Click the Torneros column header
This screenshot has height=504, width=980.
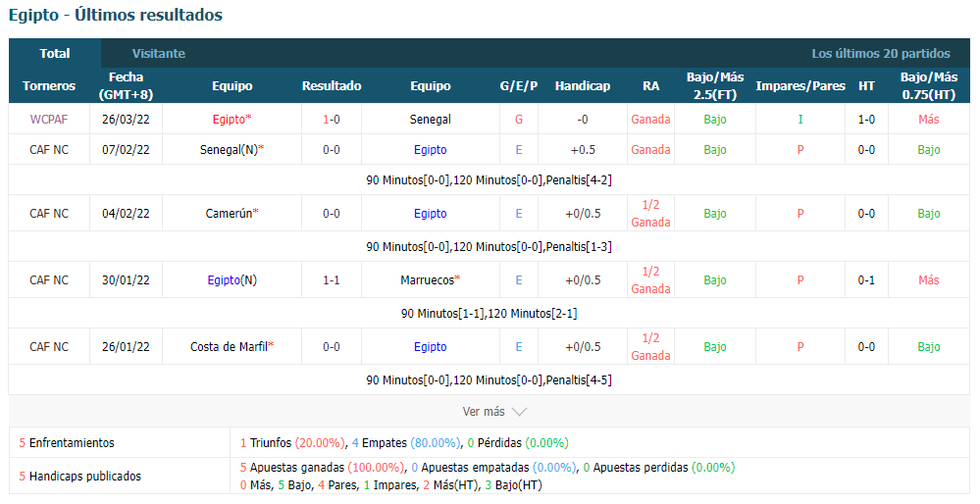49,85
